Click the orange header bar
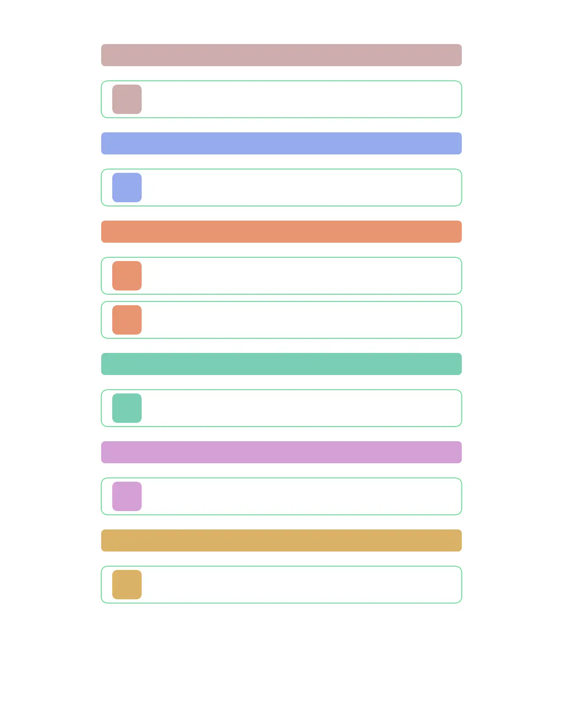The width and height of the screenshot is (563, 728). click(281, 232)
